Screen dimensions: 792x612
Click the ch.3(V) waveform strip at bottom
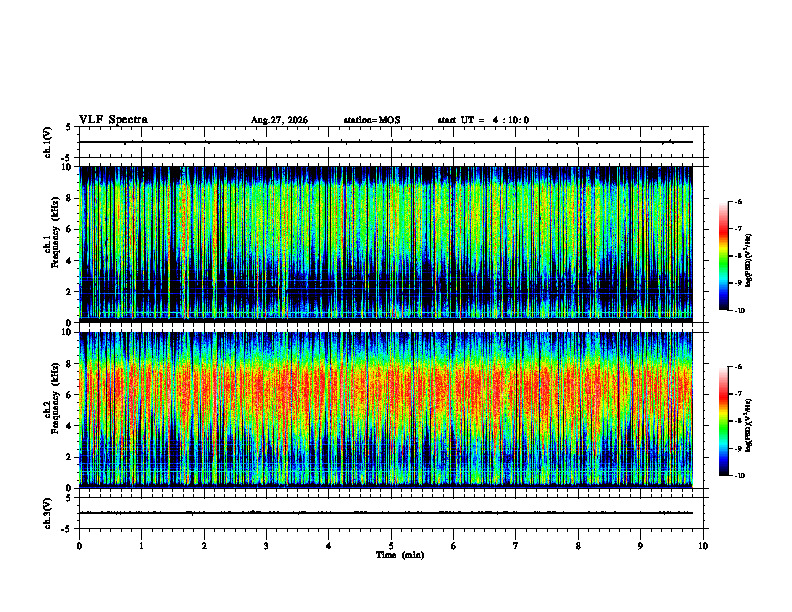pyautogui.click(x=391, y=513)
